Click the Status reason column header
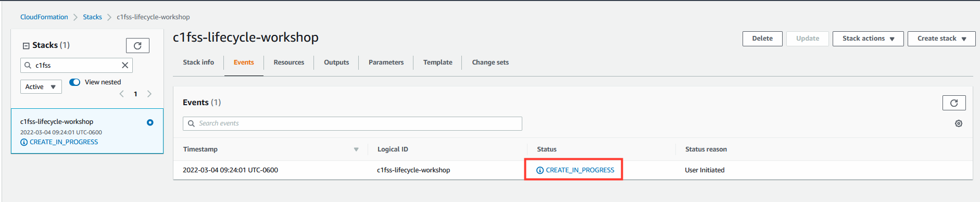 click(706, 149)
